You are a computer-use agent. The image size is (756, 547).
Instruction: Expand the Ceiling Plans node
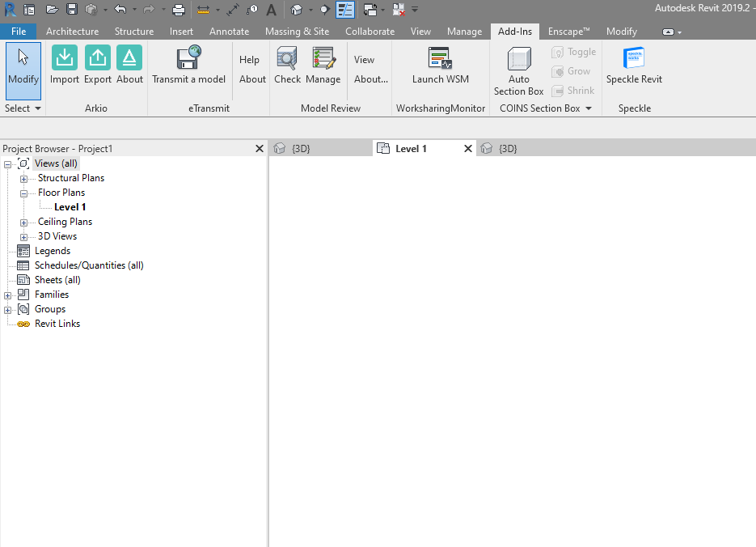click(23, 223)
